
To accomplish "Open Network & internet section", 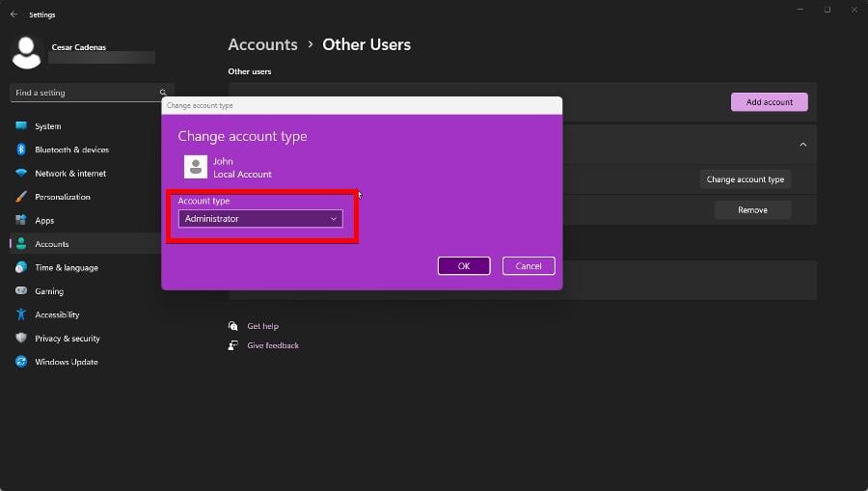I will click(x=70, y=174).
